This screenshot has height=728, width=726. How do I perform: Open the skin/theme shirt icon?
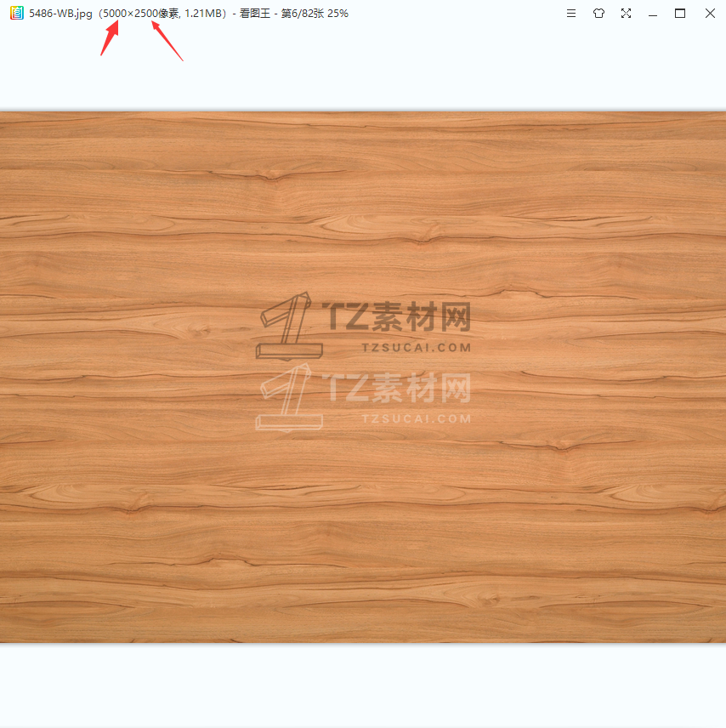[598, 14]
